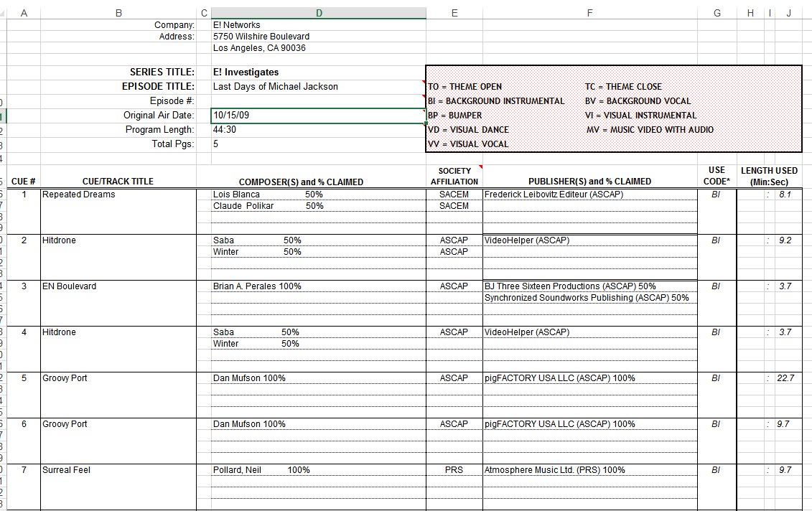Screen dimensions: 812x511
Task: Click the 'E! Investigates' series title value
Action: pos(319,72)
